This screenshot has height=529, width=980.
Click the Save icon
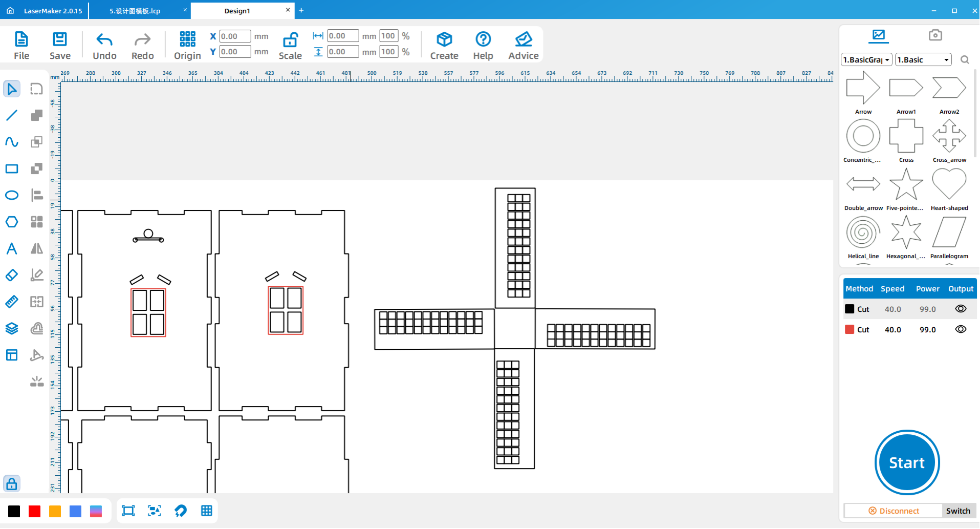60,39
